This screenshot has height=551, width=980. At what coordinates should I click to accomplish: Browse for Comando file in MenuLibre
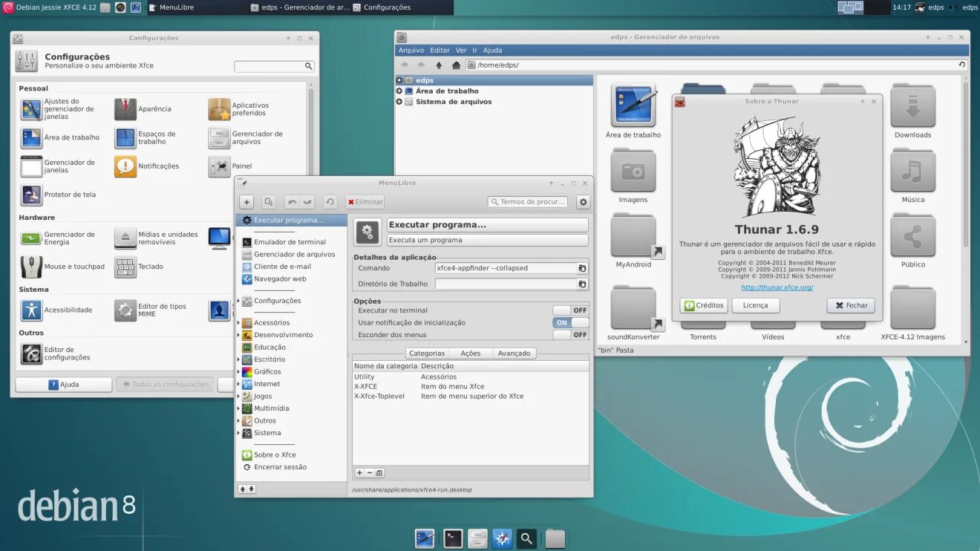pos(582,268)
